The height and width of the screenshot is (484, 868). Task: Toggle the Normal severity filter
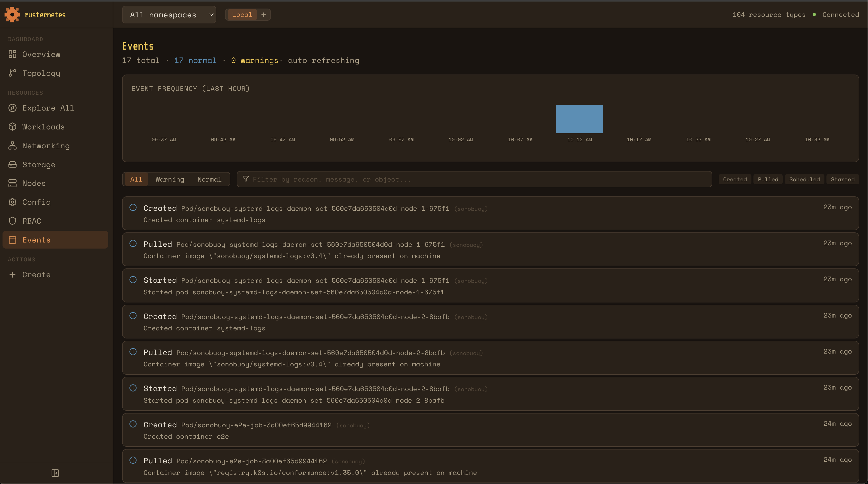[209, 179]
